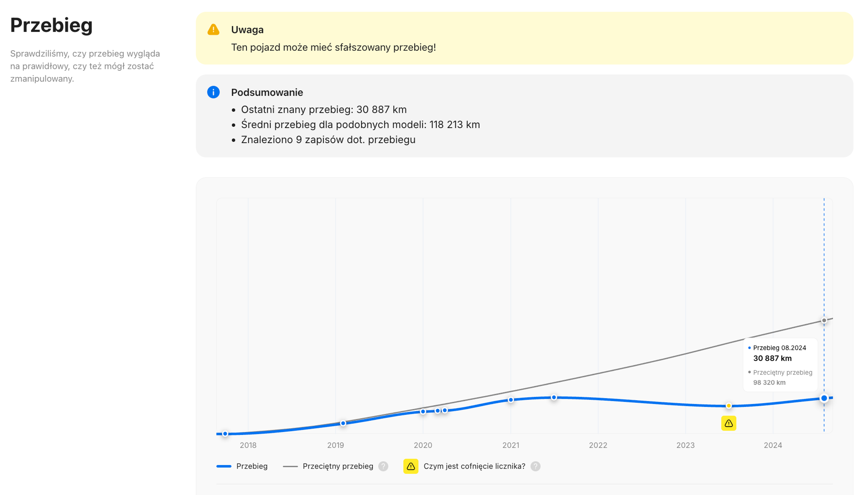Click the 30 887 km tooltip value
This screenshot has width=868, height=495.
(x=772, y=358)
